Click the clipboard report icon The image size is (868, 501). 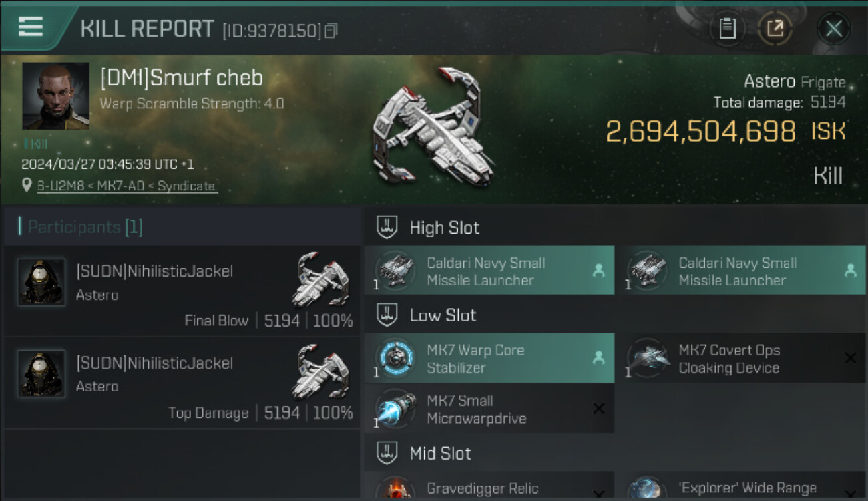pyautogui.click(x=727, y=29)
